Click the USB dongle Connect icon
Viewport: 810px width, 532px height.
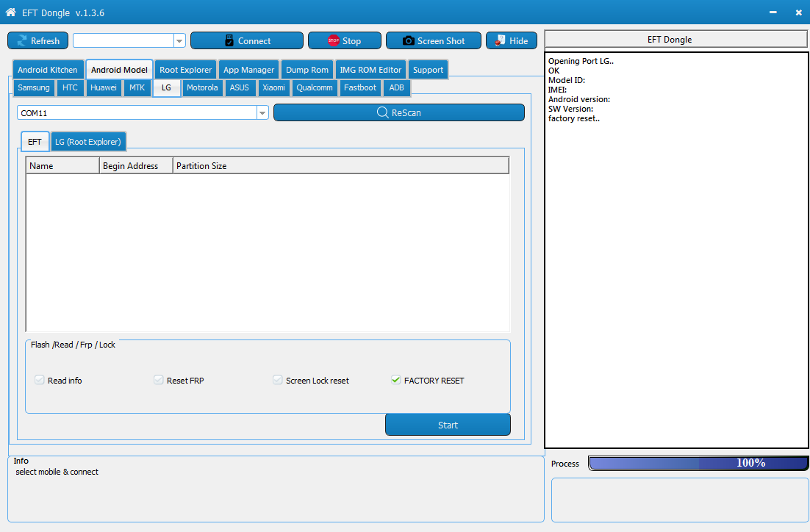(229, 41)
